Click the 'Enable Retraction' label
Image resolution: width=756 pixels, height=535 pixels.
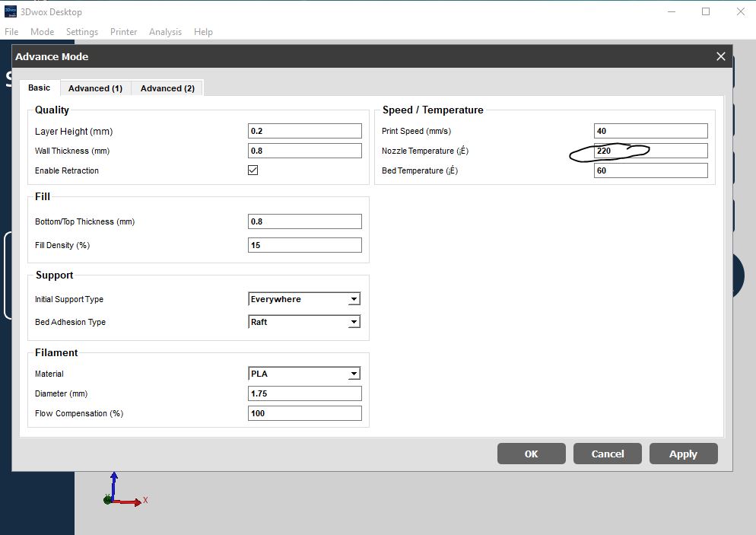click(x=66, y=170)
